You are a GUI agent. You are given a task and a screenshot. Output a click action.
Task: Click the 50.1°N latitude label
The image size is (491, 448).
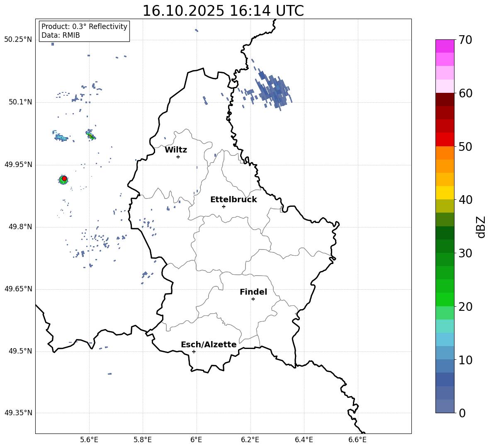point(20,102)
